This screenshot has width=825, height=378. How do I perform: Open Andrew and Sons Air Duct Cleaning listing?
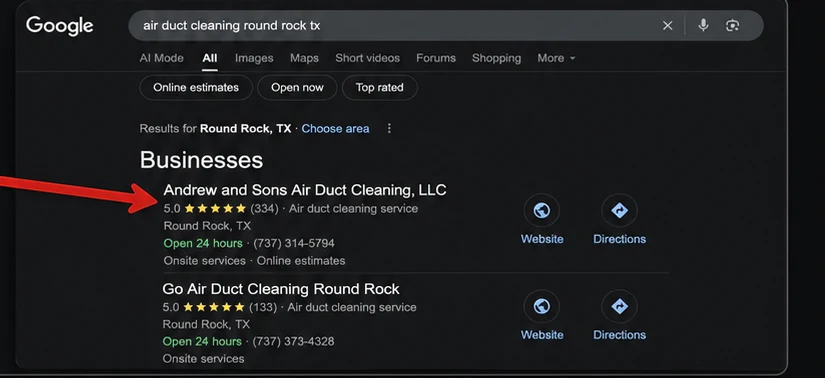pyautogui.click(x=305, y=190)
